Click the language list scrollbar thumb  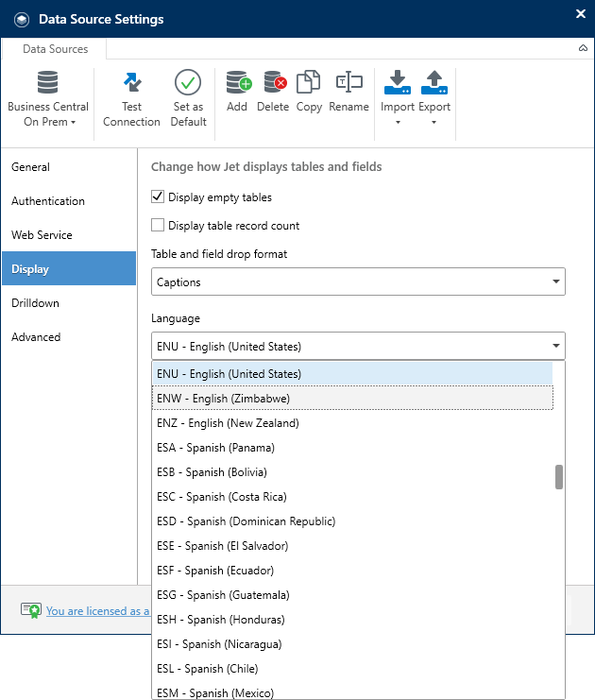click(x=559, y=477)
